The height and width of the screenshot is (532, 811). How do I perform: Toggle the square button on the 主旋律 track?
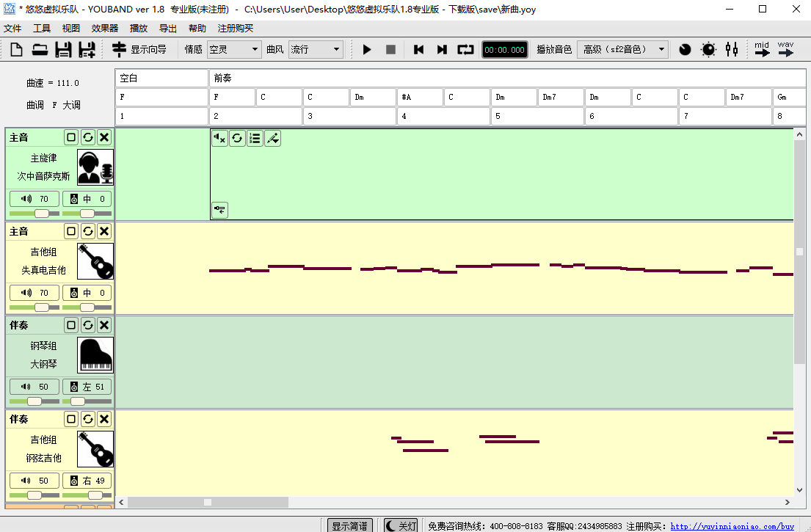pyautogui.click(x=71, y=137)
